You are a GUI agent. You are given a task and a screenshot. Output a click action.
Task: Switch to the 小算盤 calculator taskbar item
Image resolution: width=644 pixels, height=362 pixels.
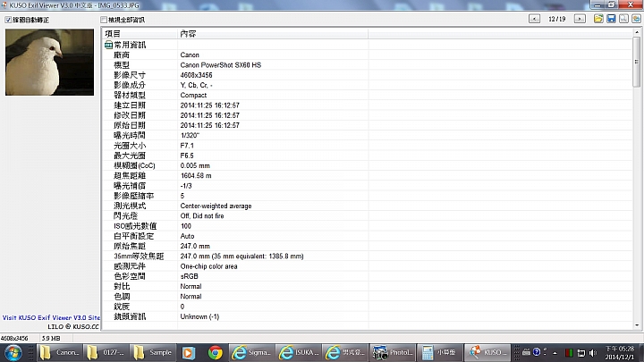pos(438,352)
